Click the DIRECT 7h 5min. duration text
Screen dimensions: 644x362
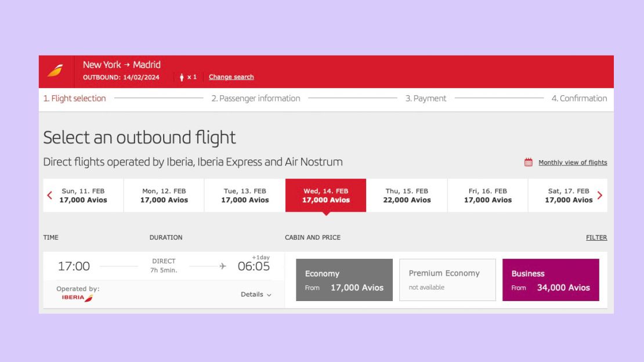164,266
